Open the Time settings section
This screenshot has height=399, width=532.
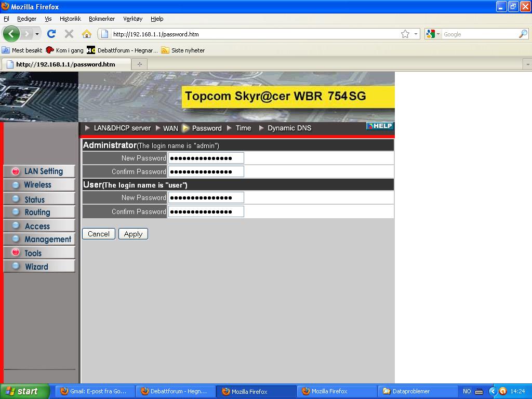pos(239,128)
